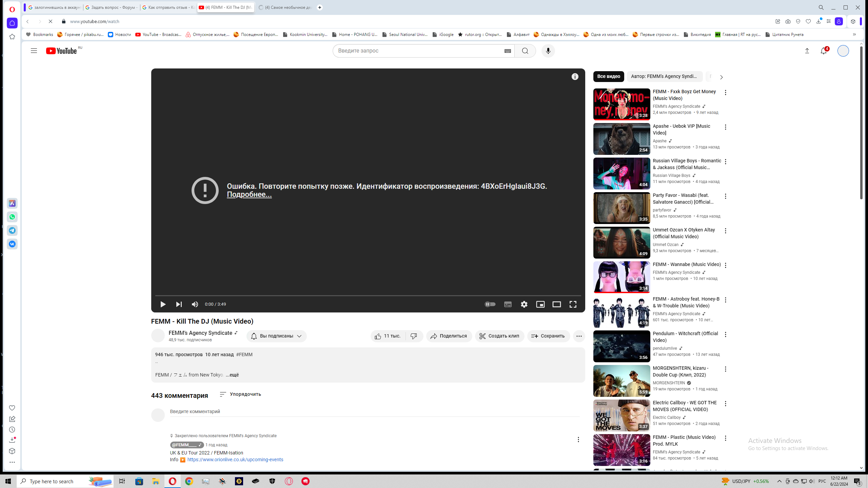Screen dimensions: 868x488
Task: Click the dislike thumbs-down icon
Action: pos(413,336)
